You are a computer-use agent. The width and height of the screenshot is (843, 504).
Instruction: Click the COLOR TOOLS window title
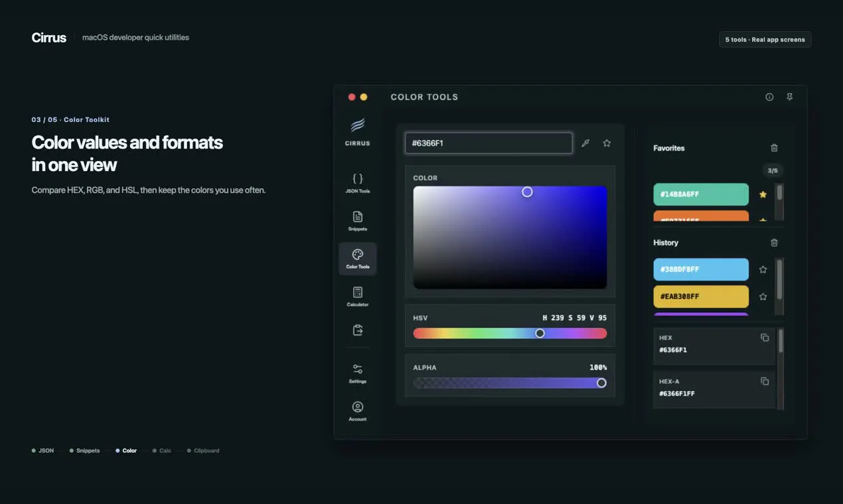tap(424, 97)
